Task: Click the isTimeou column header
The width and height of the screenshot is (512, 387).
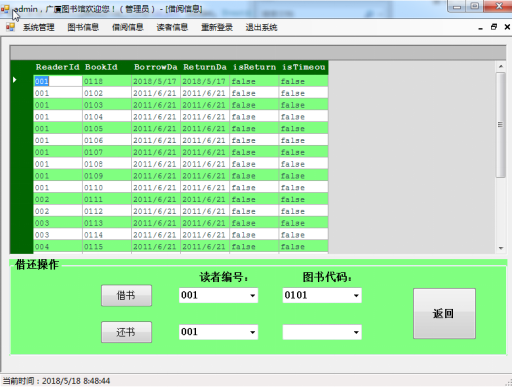Action: coord(303,67)
